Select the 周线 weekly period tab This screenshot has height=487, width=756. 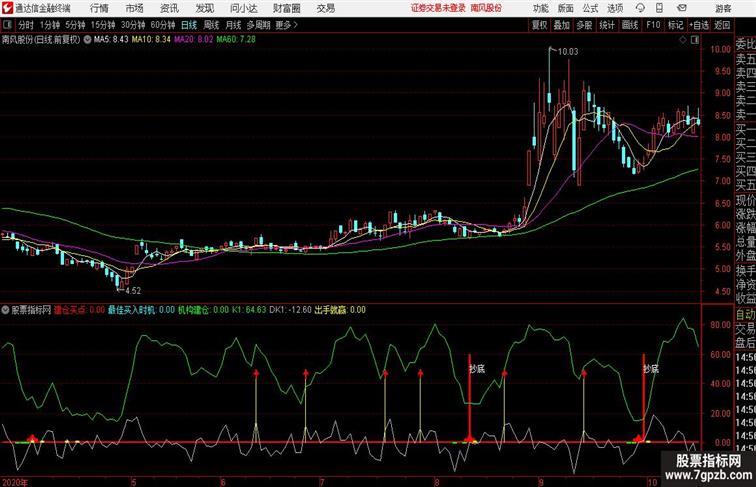(x=211, y=25)
